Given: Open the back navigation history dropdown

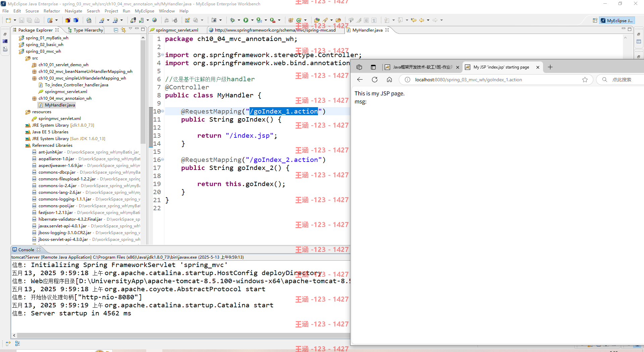Looking at the screenshot, I should click(428, 20).
